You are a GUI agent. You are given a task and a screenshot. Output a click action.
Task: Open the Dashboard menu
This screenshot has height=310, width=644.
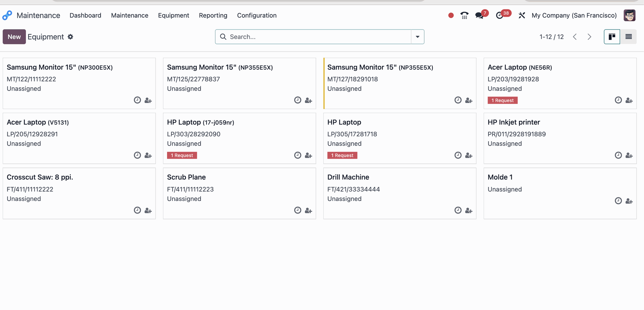85,15
